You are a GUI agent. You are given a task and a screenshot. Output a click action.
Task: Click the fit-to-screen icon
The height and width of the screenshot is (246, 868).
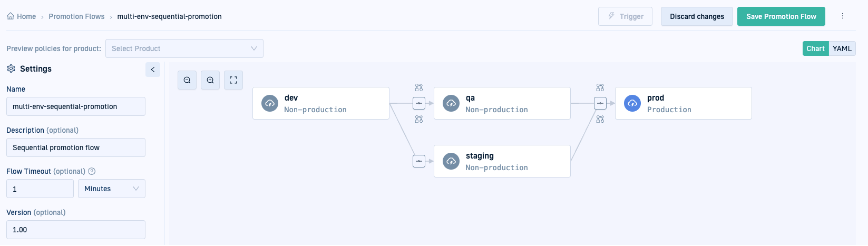[x=233, y=80]
